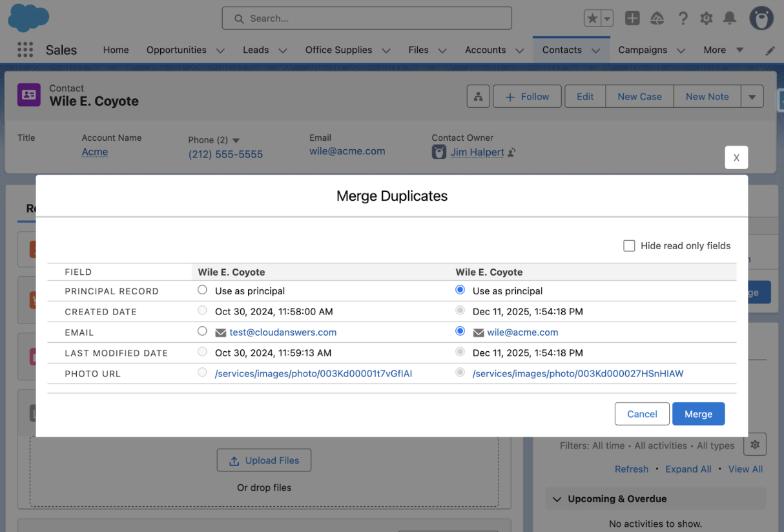784x532 pixels.
Task: Click the View Contact Hierarchy icon
Action: [x=478, y=97]
